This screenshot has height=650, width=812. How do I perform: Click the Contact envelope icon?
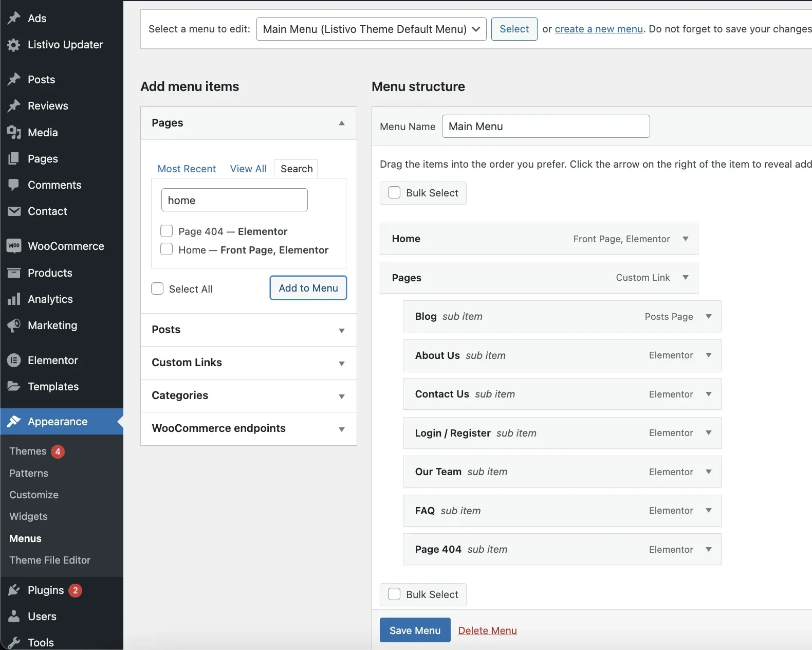click(x=14, y=211)
